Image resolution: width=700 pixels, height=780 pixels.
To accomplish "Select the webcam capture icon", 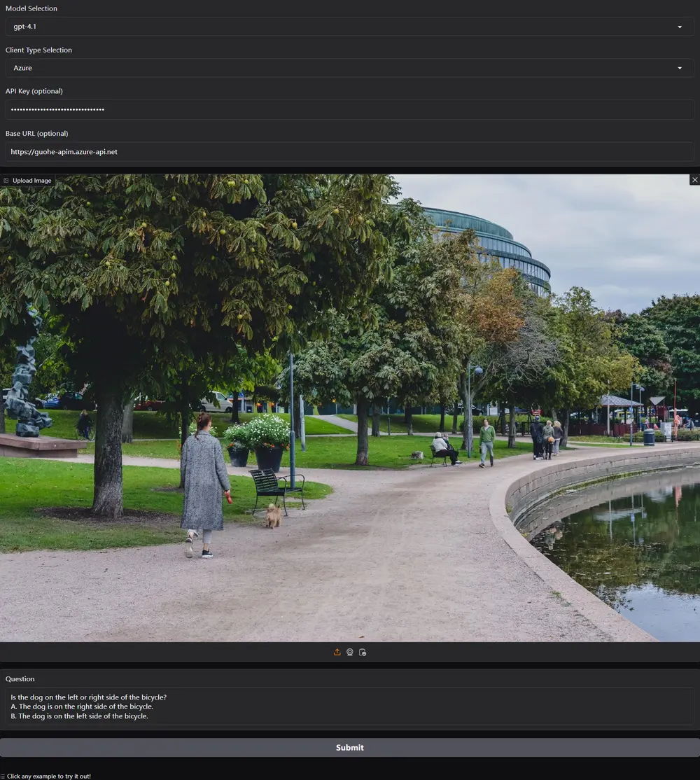I will [x=350, y=652].
